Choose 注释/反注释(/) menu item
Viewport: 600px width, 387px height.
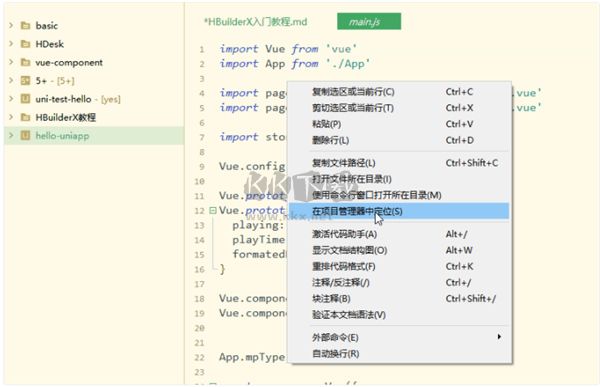pyautogui.click(x=399, y=282)
